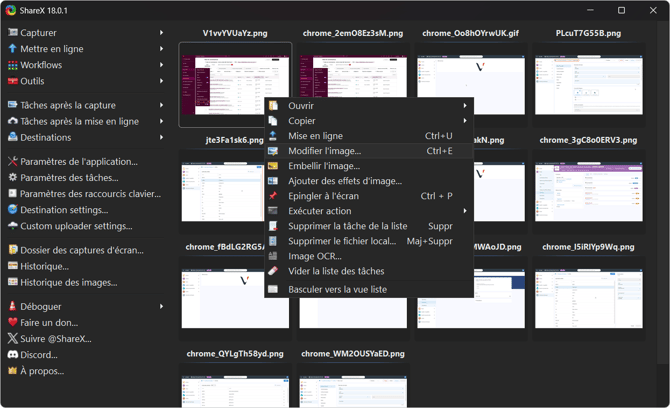Image resolution: width=670 pixels, height=408 pixels.
Task: Expand Tâches après la capture arrow
Action: point(161,105)
